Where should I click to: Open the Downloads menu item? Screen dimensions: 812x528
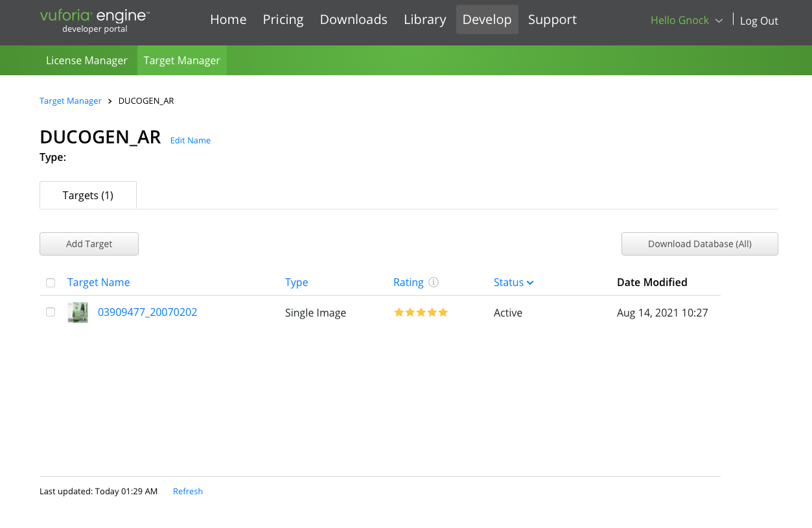point(354,19)
